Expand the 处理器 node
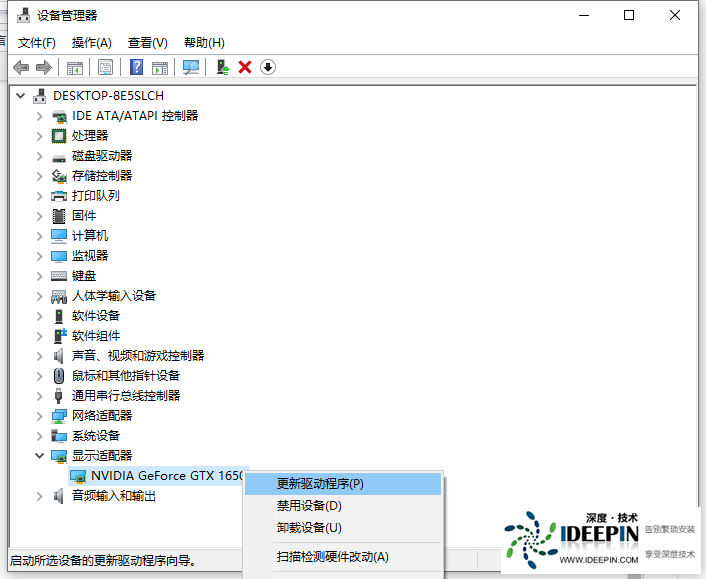This screenshot has height=579, width=706. (40, 136)
